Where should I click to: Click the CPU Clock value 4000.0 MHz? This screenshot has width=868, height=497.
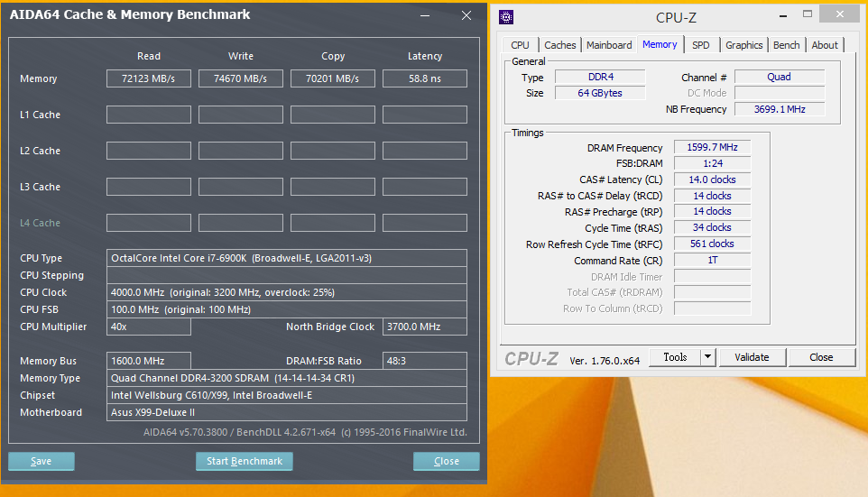(x=286, y=292)
